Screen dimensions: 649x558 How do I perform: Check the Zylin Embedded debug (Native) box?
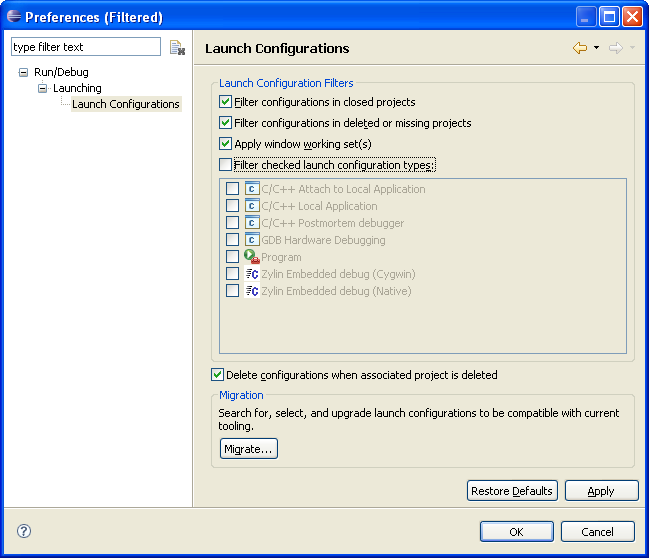tap(232, 291)
